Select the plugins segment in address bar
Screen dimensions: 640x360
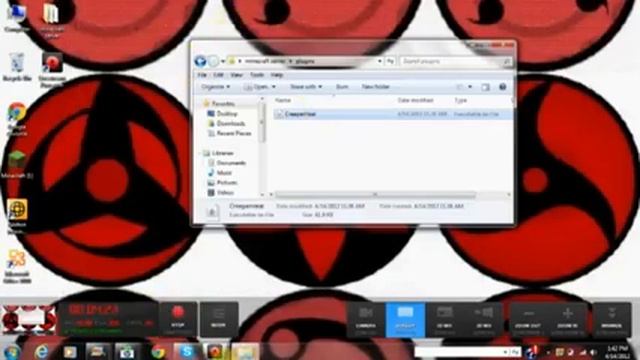point(305,61)
